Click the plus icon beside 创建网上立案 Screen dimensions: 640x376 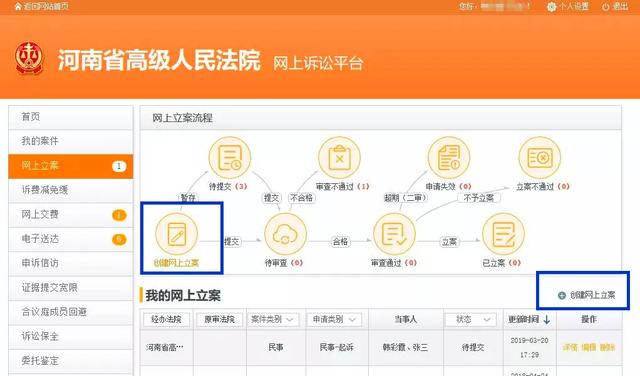(x=562, y=295)
